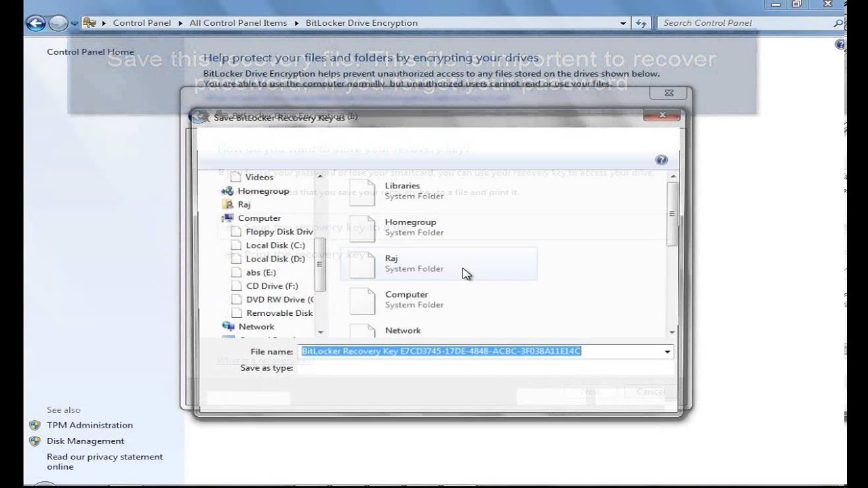Select the Computer System Folder entry

[x=439, y=300]
